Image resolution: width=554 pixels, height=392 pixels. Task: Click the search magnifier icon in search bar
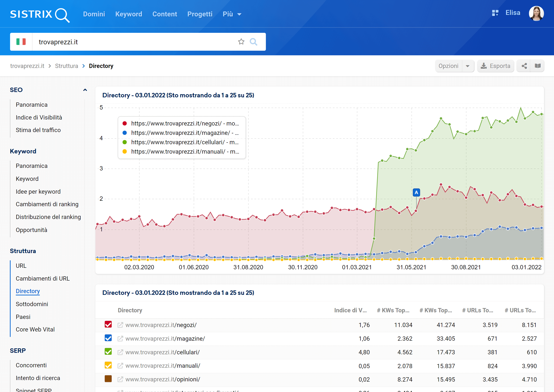(x=253, y=42)
